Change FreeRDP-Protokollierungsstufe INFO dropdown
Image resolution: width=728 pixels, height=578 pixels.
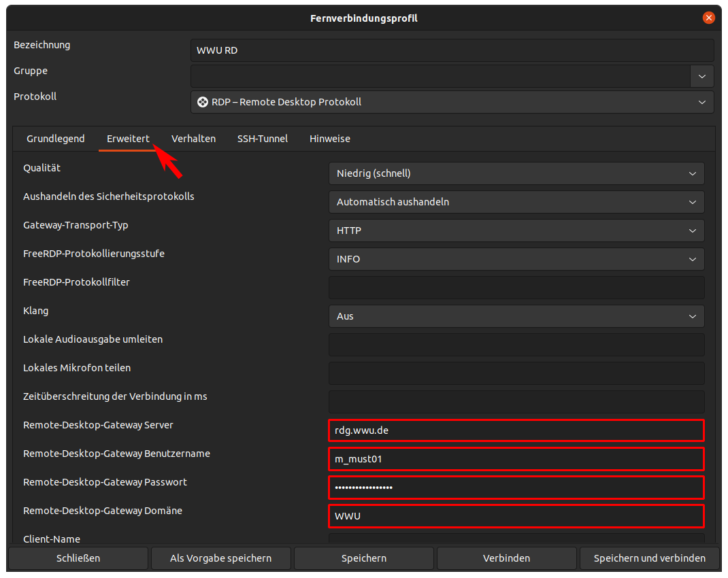coord(516,259)
